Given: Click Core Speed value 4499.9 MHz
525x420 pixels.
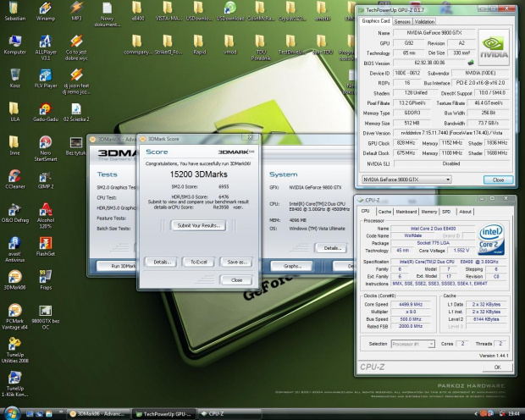Looking at the screenshot, I should point(411,305).
